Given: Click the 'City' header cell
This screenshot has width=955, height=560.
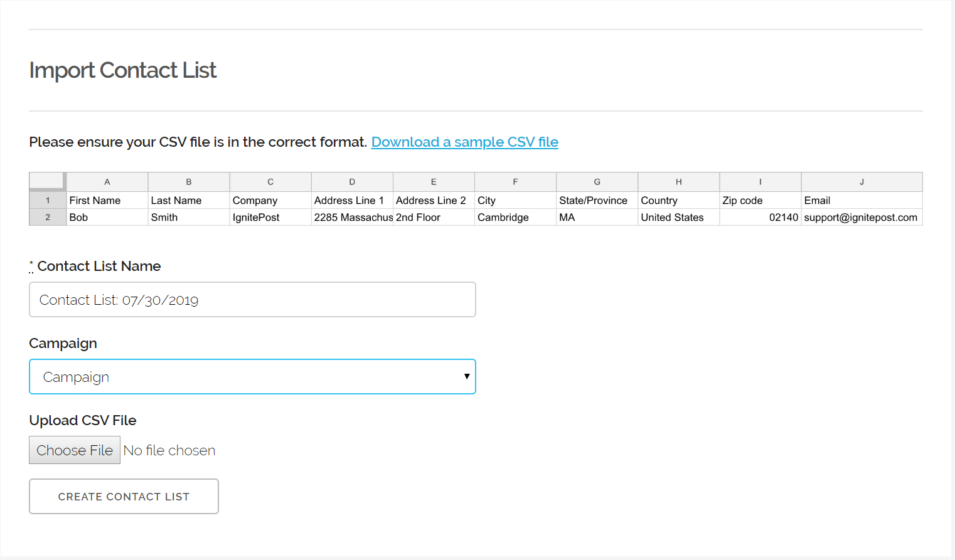Looking at the screenshot, I should pos(515,200).
